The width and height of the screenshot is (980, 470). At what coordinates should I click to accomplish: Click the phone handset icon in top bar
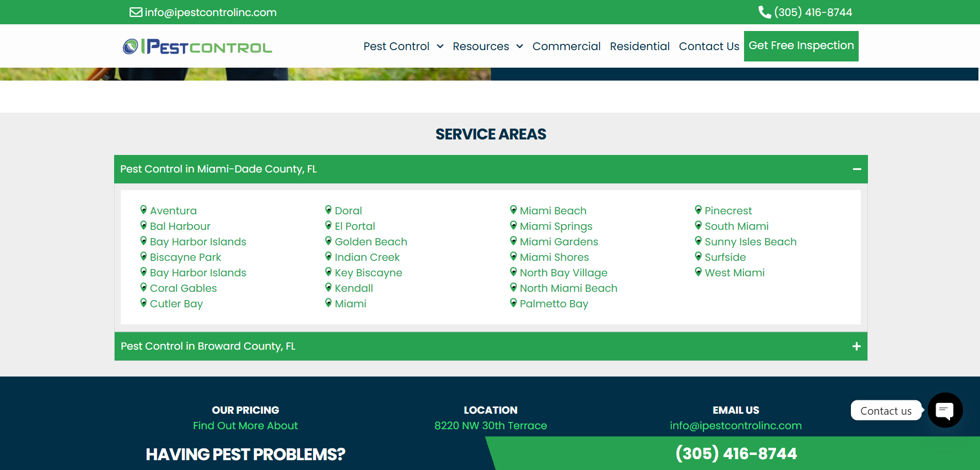[764, 12]
